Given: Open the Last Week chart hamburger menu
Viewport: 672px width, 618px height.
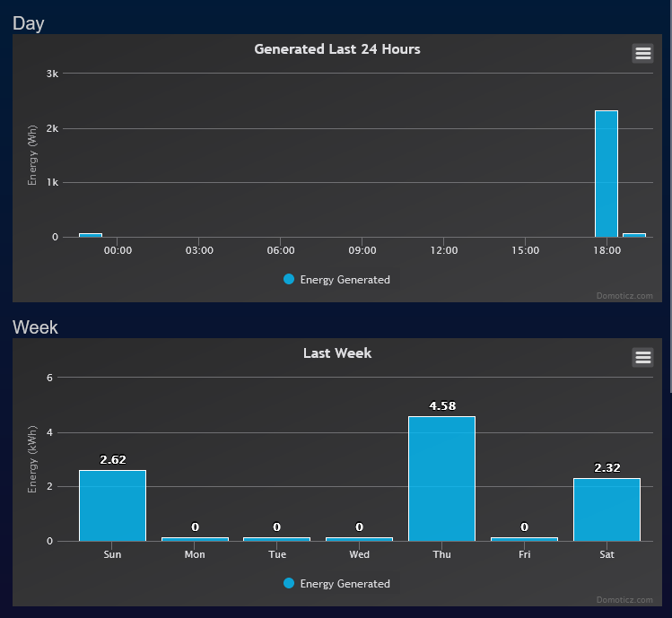Looking at the screenshot, I should [642, 357].
